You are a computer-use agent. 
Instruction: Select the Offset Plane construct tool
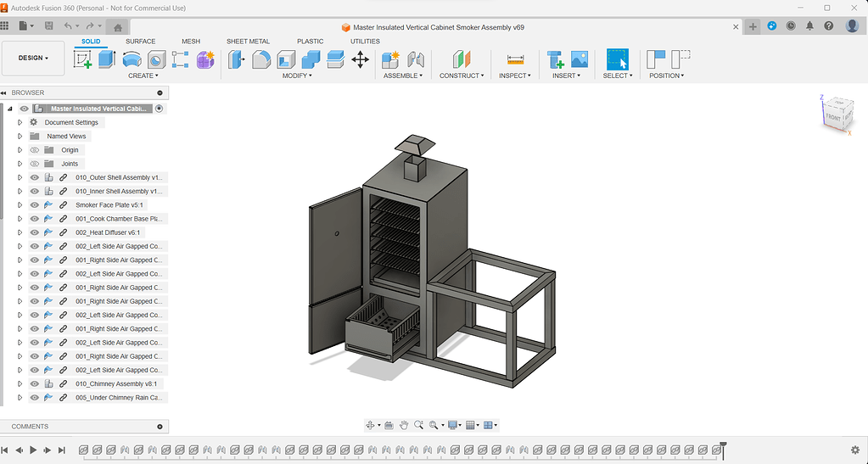[461, 59]
